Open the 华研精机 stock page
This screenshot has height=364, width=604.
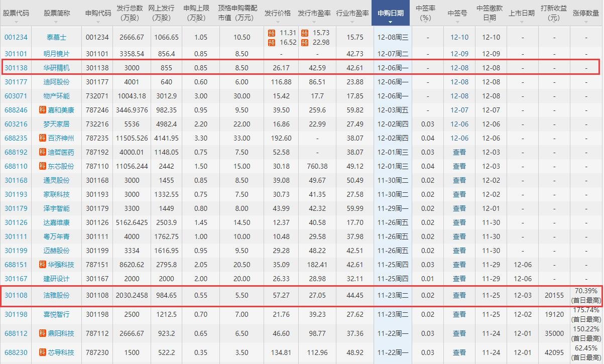click(57, 68)
